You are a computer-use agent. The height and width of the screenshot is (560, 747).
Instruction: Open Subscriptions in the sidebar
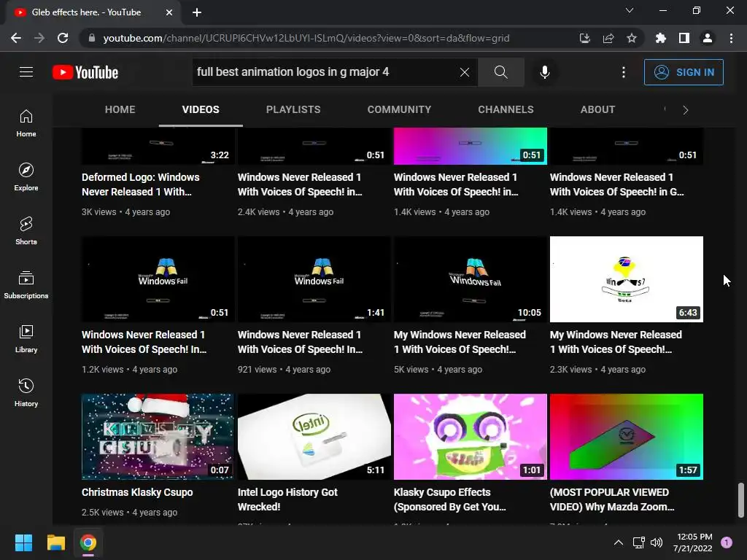(26, 284)
